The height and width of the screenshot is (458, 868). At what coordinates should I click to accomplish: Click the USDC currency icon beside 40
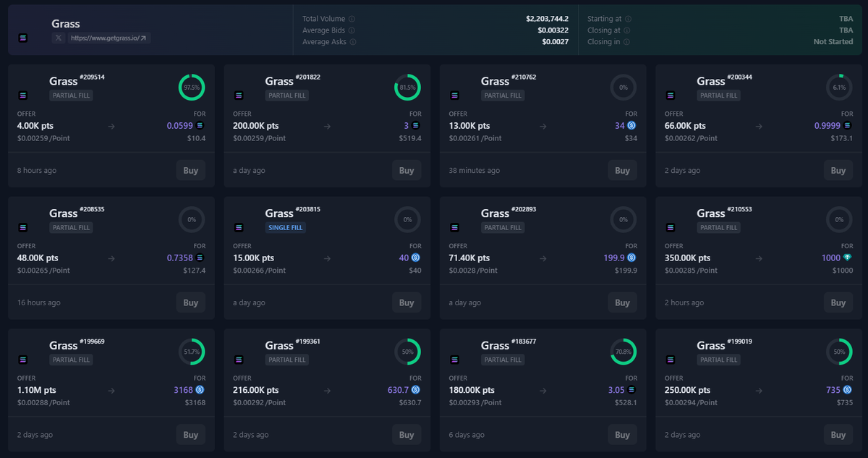[416, 258]
